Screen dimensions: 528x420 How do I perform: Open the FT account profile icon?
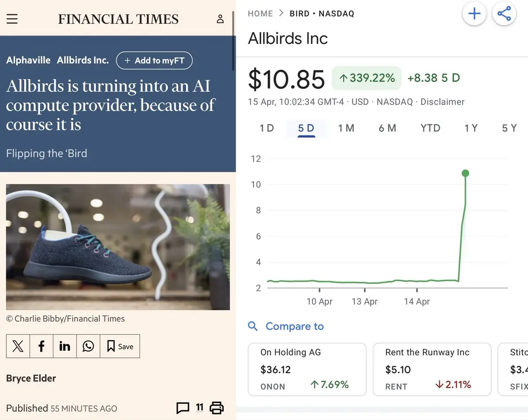[x=220, y=19]
